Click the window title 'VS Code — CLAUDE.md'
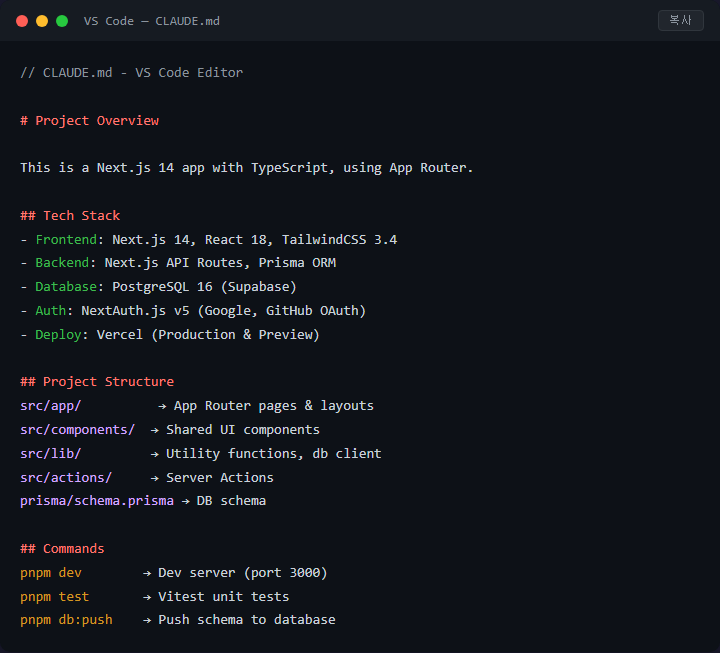The height and width of the screenshot is (653, 720). click(x=152, y=21)
